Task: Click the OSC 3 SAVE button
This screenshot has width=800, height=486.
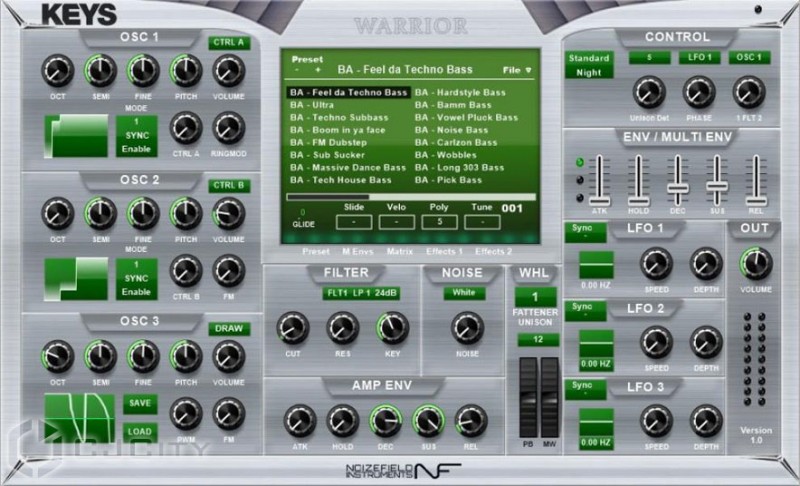Action: coord(140,403)
